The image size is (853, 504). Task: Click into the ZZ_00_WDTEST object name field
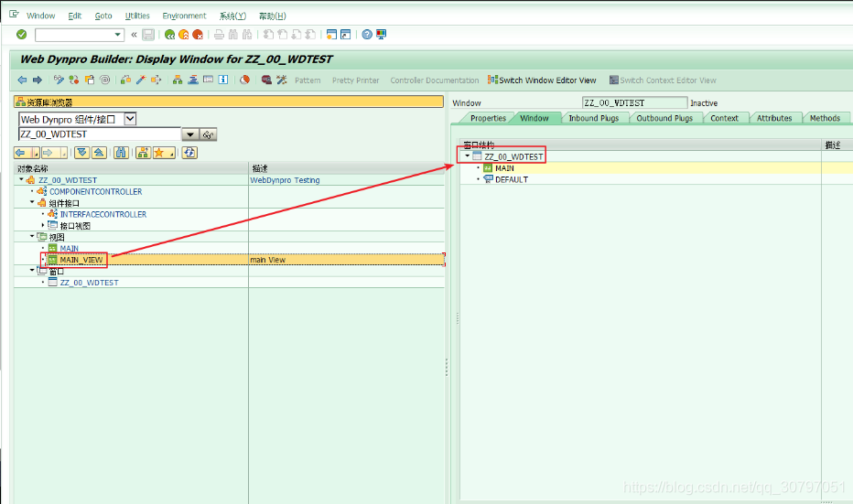[100, 134]
